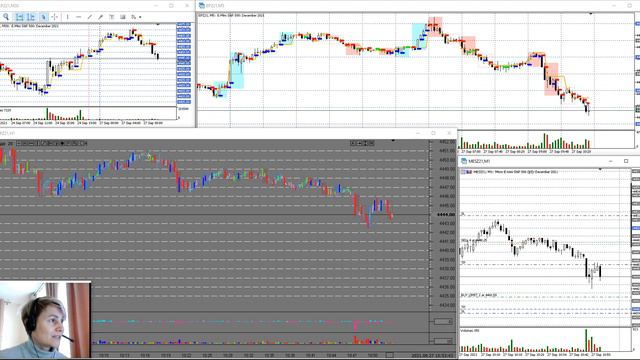Choose the horizontal line drawing tool
Viewport: 640px width, 360px height.
(78, 17)
